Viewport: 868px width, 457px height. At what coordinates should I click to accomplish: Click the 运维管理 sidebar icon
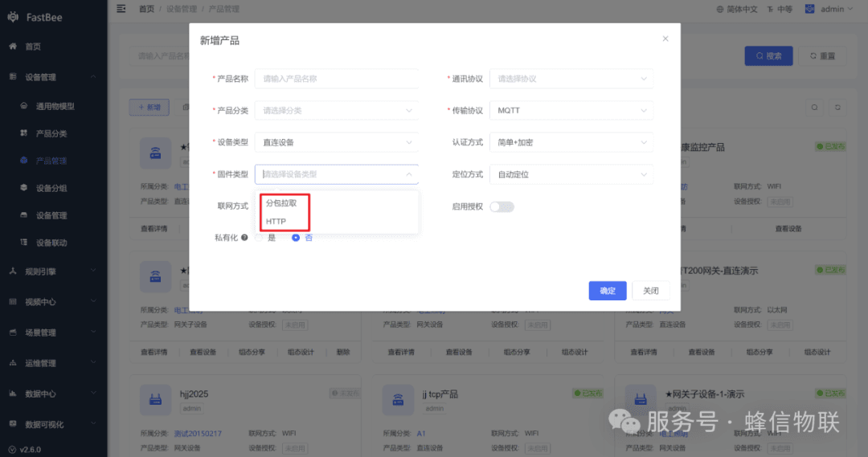click(x=13, y=363)
